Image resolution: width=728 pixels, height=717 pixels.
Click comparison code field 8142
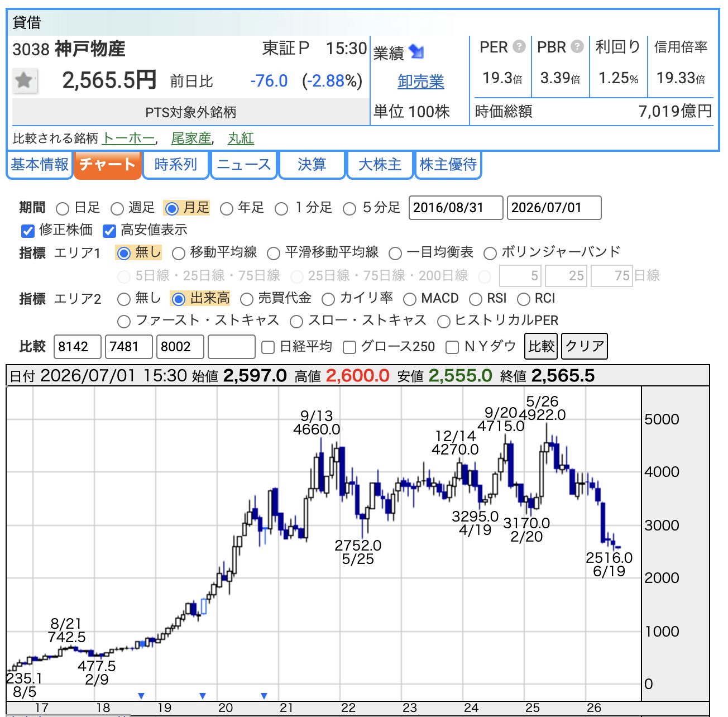click(78, 347)
